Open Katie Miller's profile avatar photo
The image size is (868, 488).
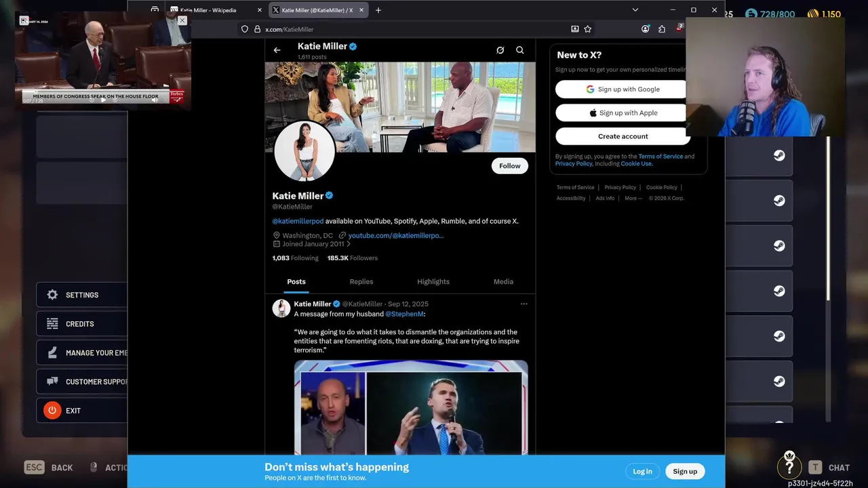click(x=304, y=151)
